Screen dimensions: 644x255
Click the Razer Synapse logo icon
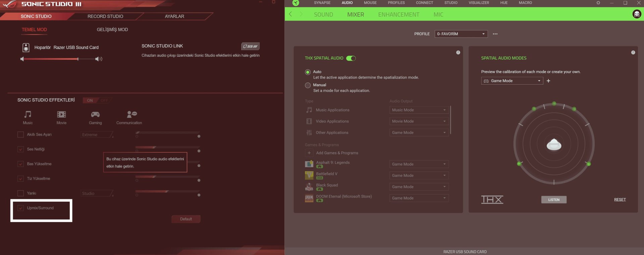[x=296, y=3]
